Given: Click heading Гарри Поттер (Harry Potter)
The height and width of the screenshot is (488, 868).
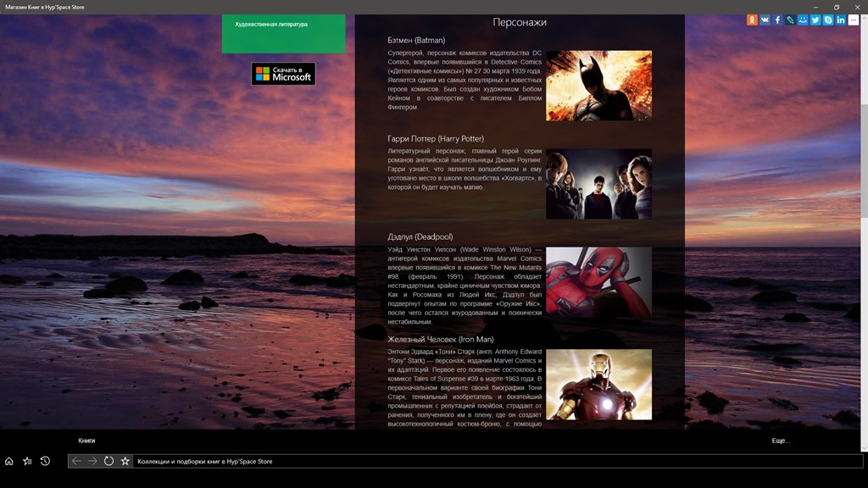Looking at the screenshot, I should point(435,139).
